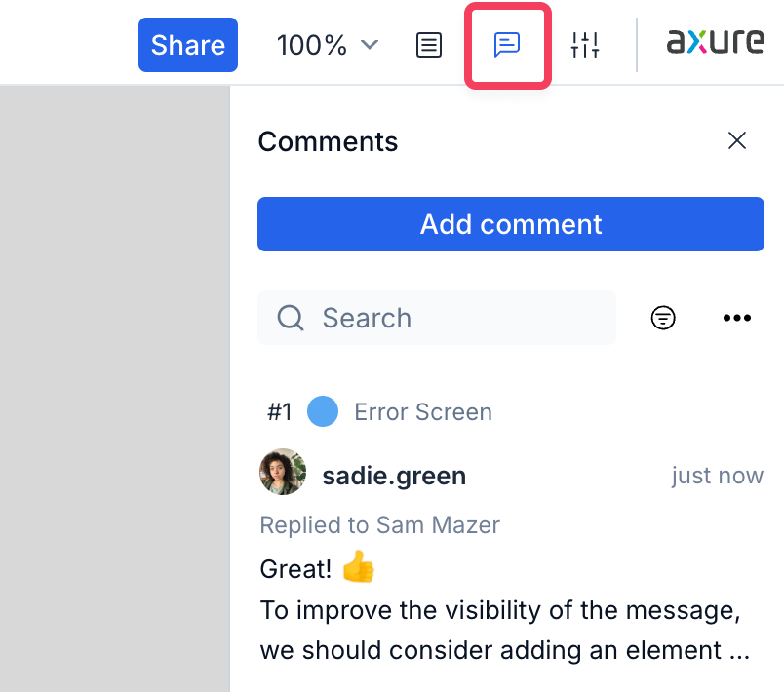
Task: Open the three-dot more options menu
Action: [737, 318]
